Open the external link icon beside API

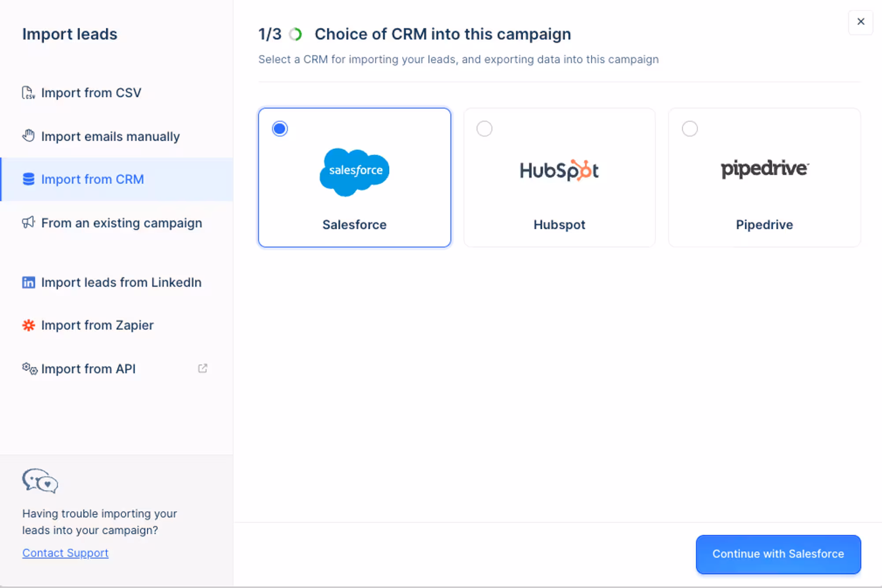click(202, 368)
